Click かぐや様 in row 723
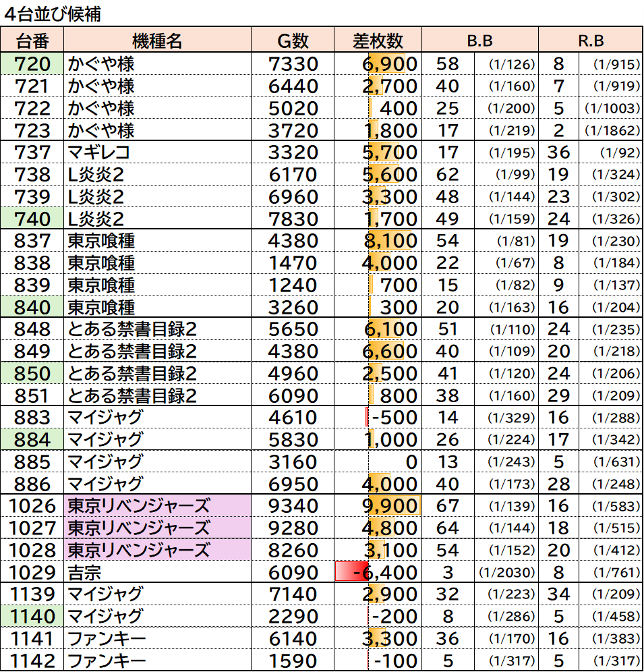Screen dimensions: 644x672 pyautogui.click(x=101, y=130)
